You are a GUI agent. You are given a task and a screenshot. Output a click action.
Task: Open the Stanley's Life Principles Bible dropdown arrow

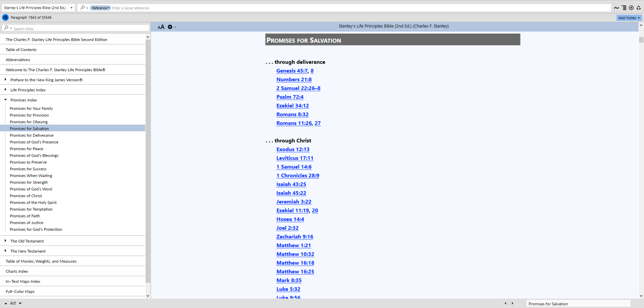(x=71, y=8)
